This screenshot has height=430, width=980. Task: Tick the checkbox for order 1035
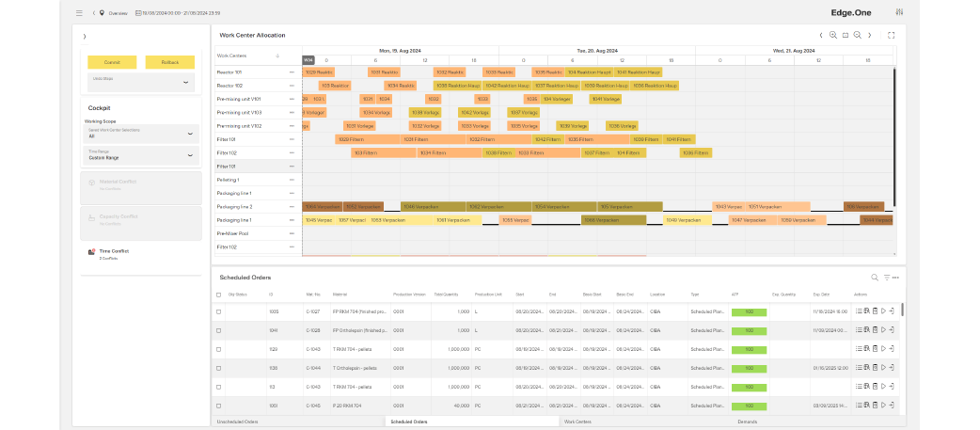point(219,311)
